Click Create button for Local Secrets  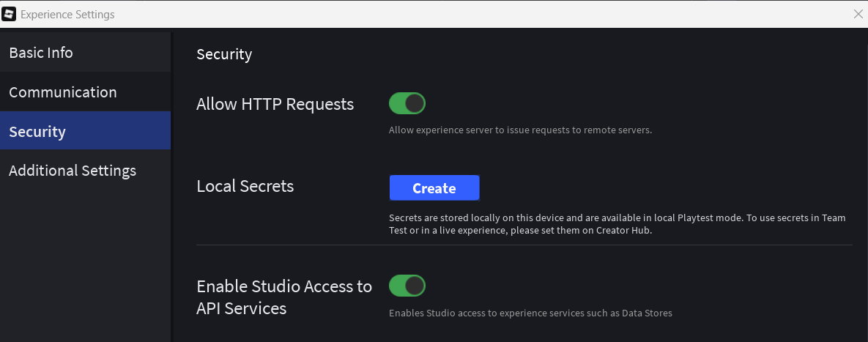pyautogui.click(x=434, y=188)
